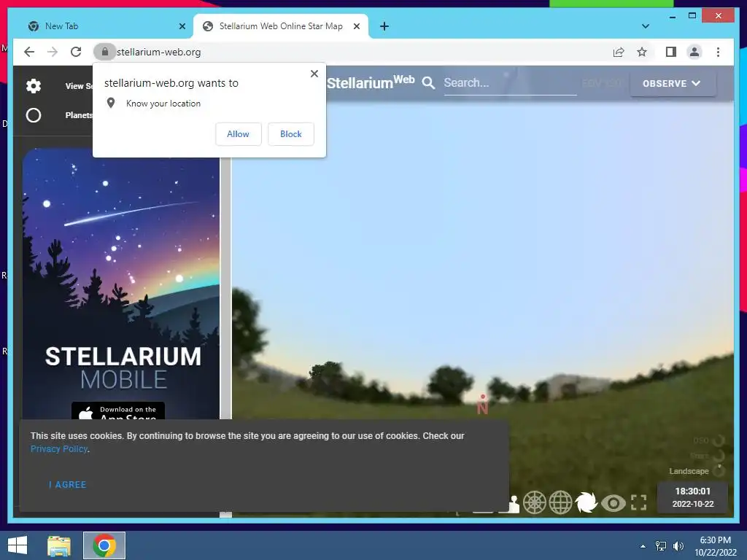This screenshot has width=747, height=560.
Task: Open Planets circle icon in sidebar
Action: 34,115
